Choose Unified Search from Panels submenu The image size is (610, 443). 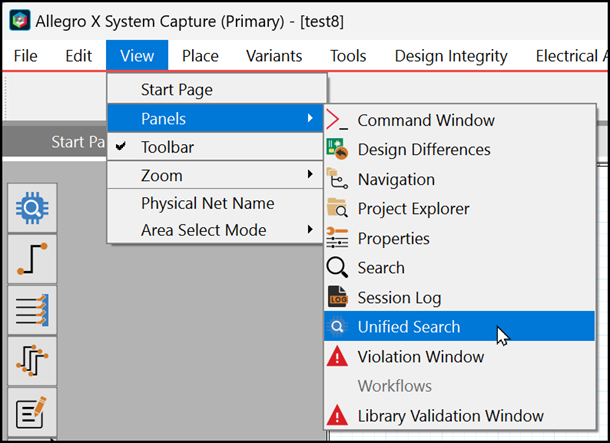409,327
